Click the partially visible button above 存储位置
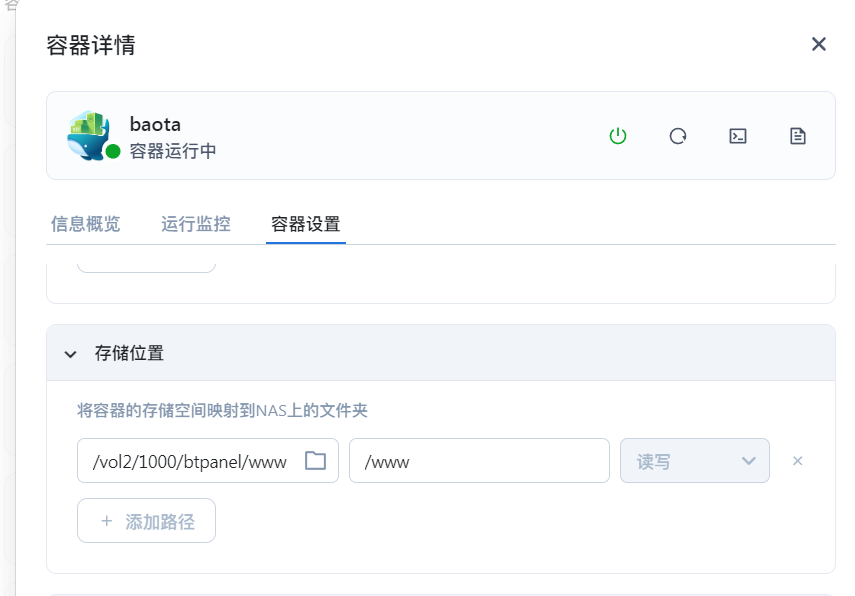Viewport: 855px width, 596px height. click(146, 266)
